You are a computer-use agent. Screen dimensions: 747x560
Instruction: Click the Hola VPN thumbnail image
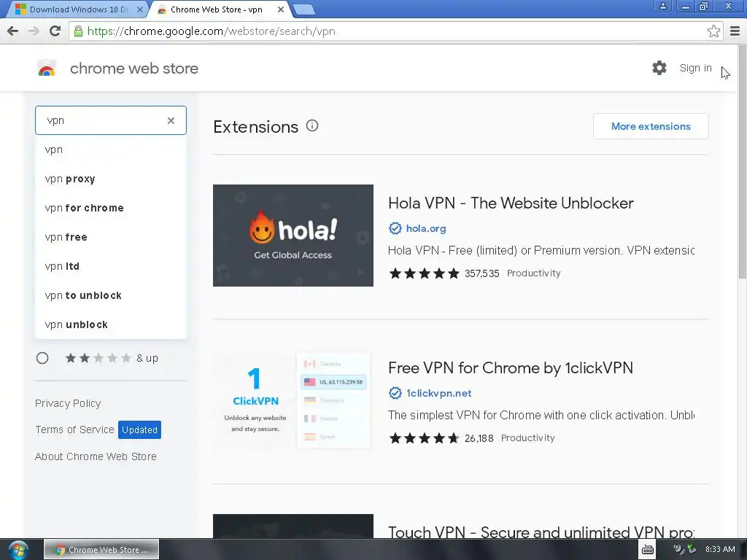[x=293, y=236]
